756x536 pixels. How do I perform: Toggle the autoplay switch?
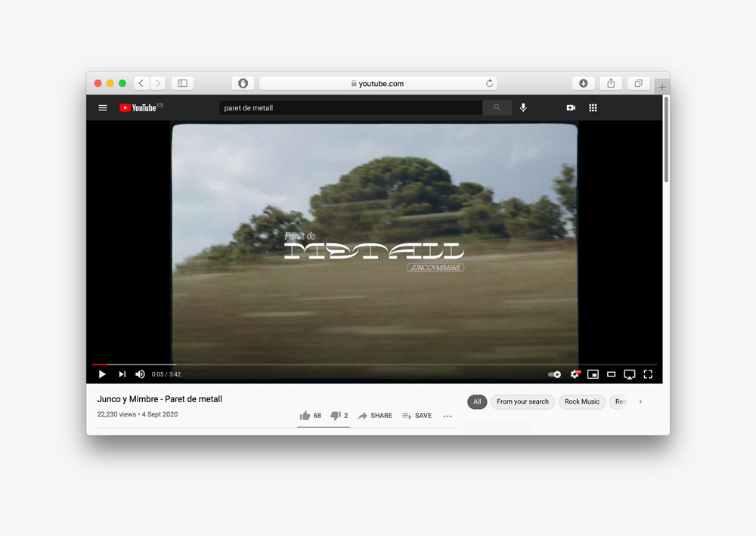(x=554, y=374)
